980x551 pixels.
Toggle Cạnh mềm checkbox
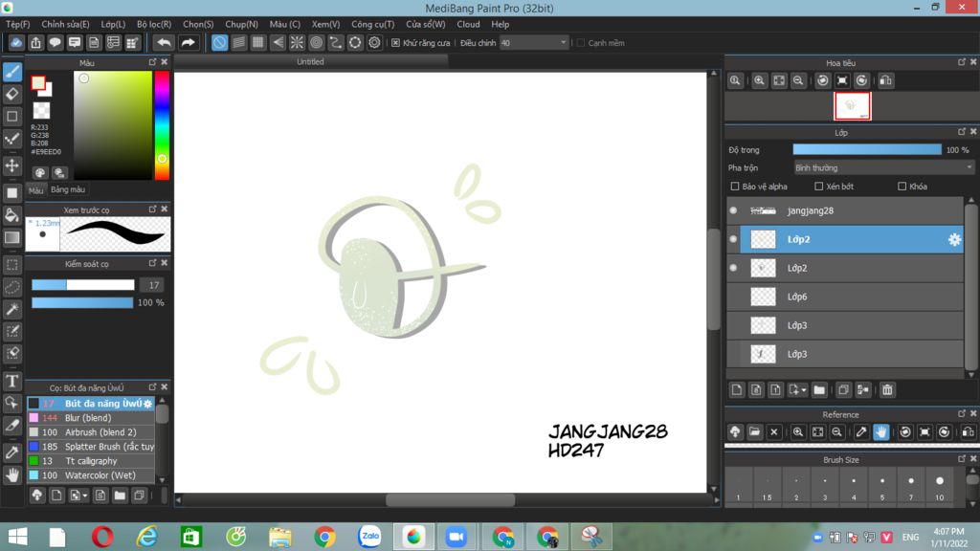(581, 43)
